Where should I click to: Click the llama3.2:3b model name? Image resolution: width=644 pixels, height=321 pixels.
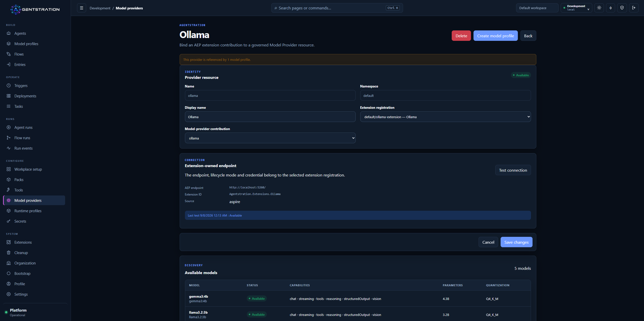point(198,312)
